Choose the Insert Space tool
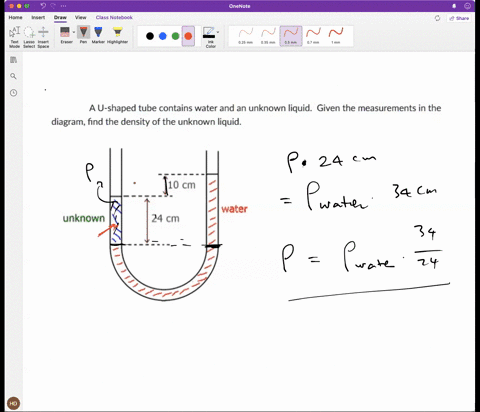480x412 pixels. (x=43, y=37)
